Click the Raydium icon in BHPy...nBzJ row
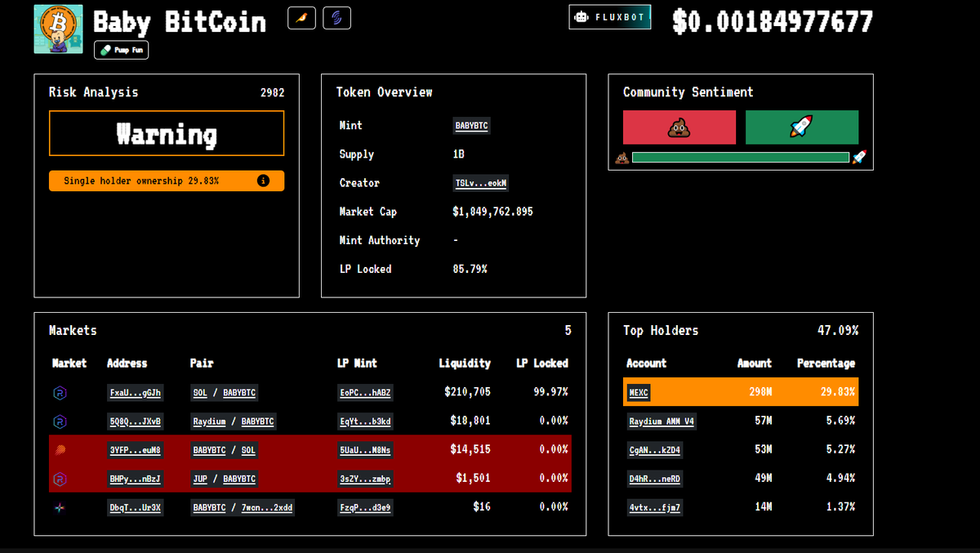The image size is (980, 553). pos(60,479)
